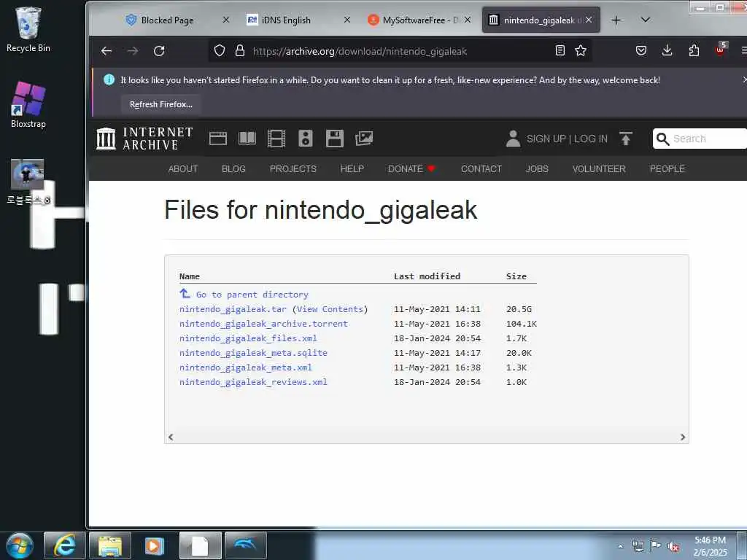Download nintendo_gigaleak_archive.torrent
The image size is (747, 560).
pos(263,324)
